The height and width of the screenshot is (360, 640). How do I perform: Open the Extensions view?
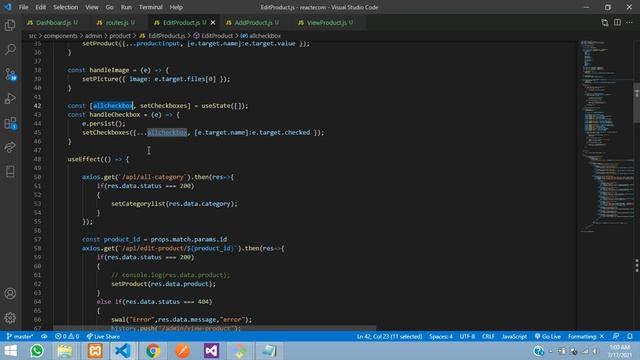[x=10, y=123]
